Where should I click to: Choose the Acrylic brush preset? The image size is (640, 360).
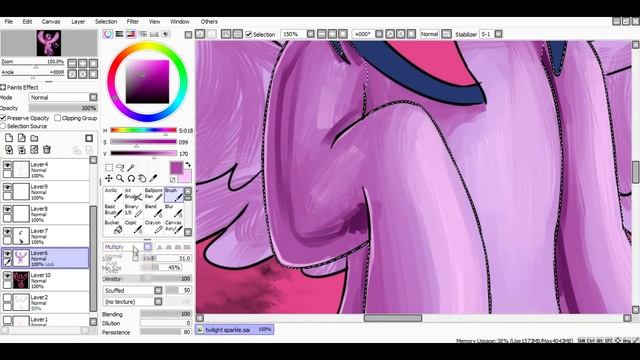tap(113, 195)
